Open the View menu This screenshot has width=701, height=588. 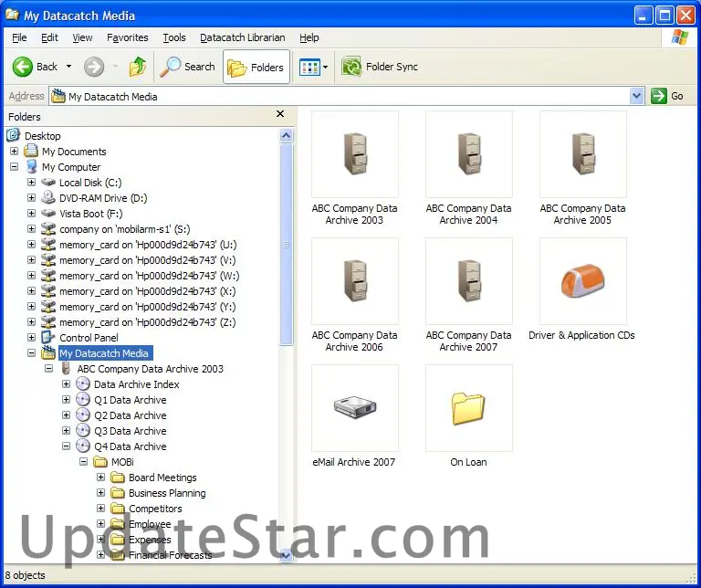[83, 37]
